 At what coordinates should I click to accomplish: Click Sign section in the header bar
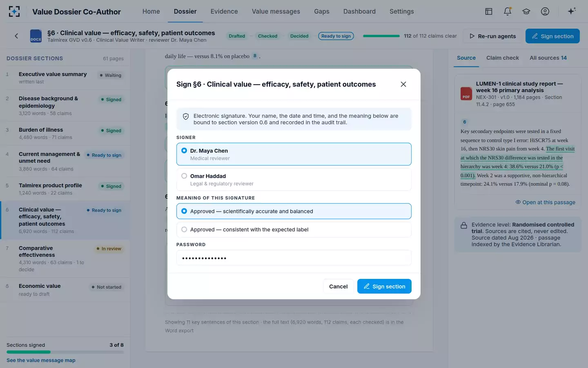(552, 36)
